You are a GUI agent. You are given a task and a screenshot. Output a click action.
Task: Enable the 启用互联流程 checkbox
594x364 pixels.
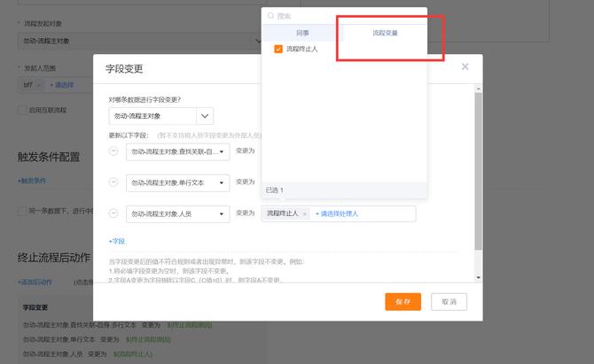point(23,110)
